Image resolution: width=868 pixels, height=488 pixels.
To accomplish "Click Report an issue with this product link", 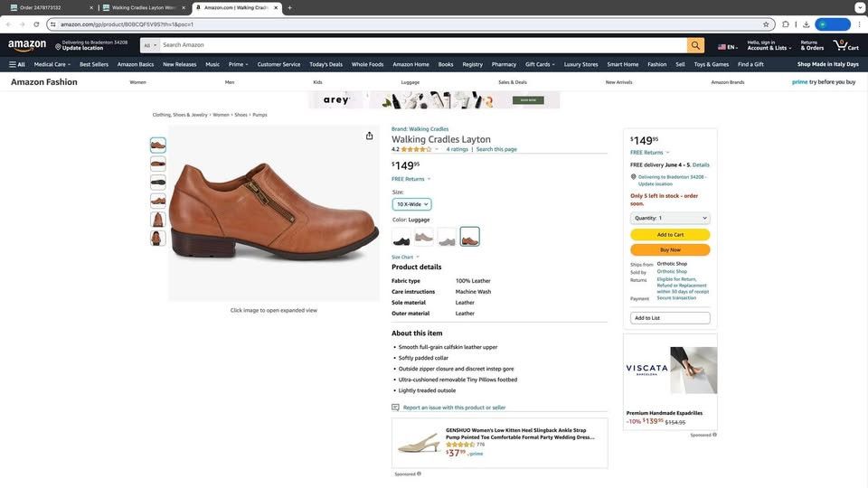I will pos(454,408).
